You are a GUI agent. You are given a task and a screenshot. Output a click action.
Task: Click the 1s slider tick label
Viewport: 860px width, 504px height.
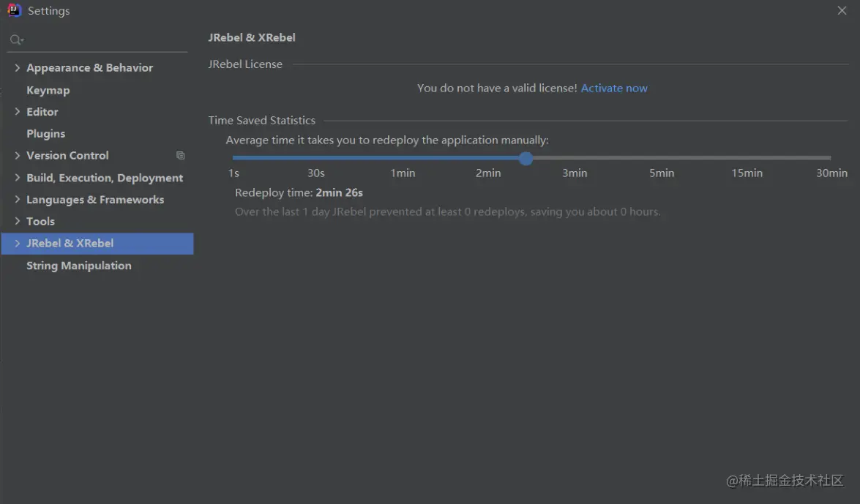[233, 173]
